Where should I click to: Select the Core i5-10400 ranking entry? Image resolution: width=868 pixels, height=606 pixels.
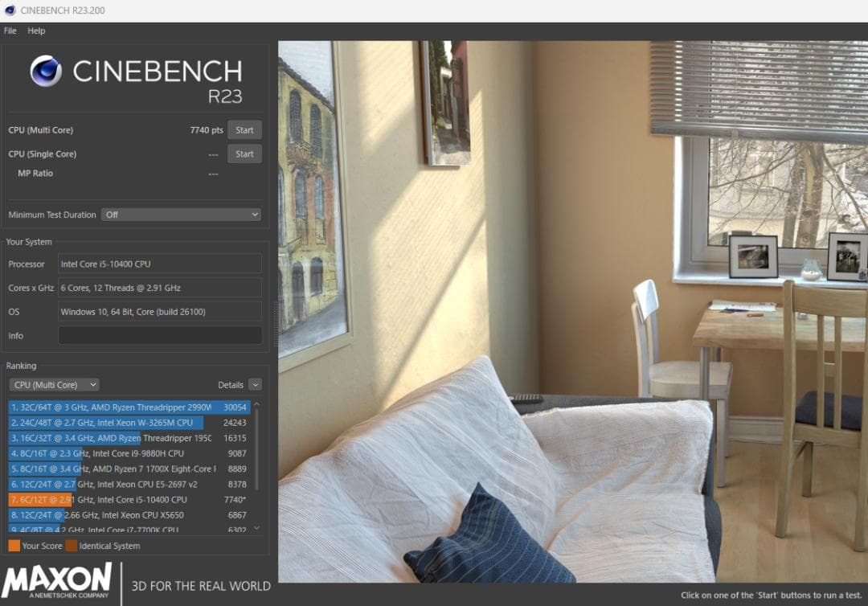[129, 500]
